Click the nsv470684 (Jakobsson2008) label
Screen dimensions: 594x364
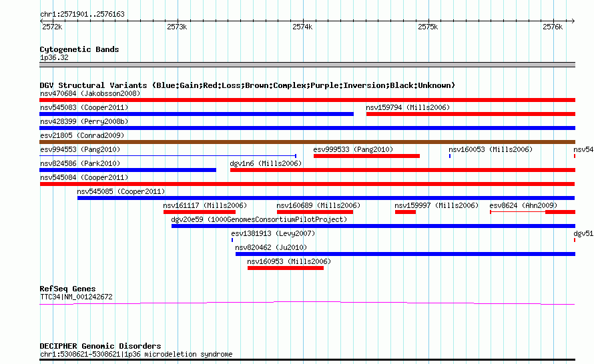[90, 93]
